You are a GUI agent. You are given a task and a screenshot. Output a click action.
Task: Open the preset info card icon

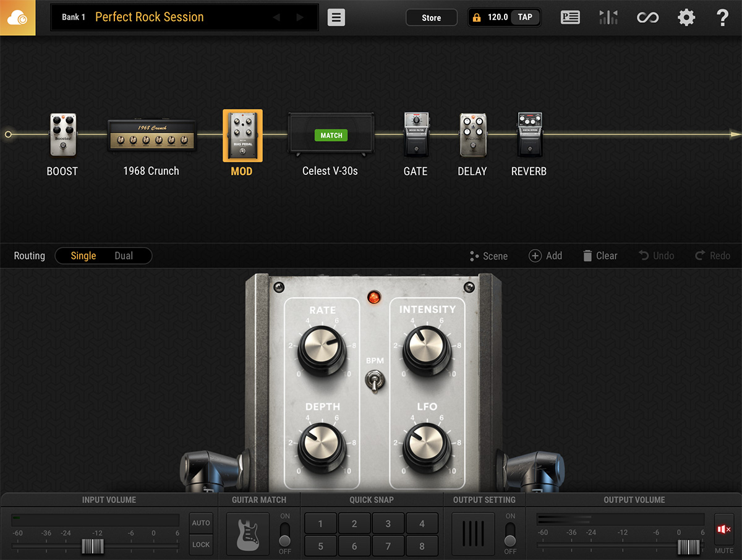coord(570,17)
